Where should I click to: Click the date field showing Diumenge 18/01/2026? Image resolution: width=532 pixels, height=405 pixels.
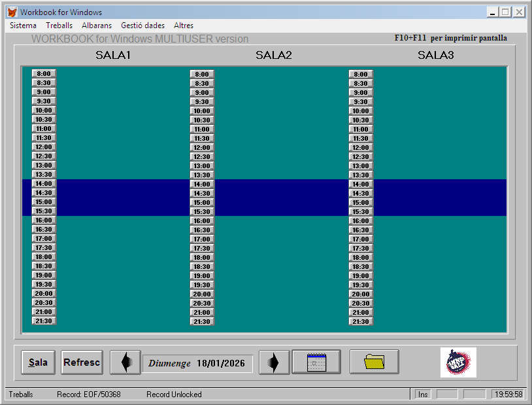(x=197, y=364)
